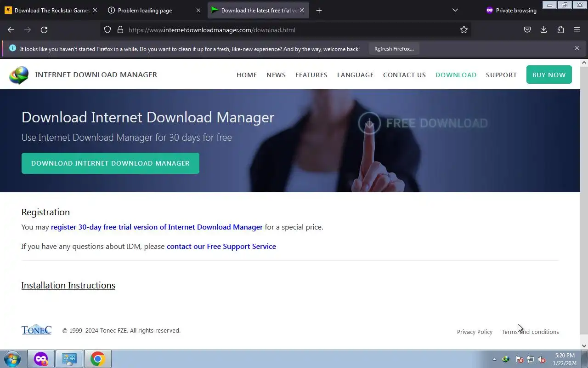Click the INTERNET DOWNLOAD MANAGER site title
Viewport: 588px width, 368px height.
(96, 75)
